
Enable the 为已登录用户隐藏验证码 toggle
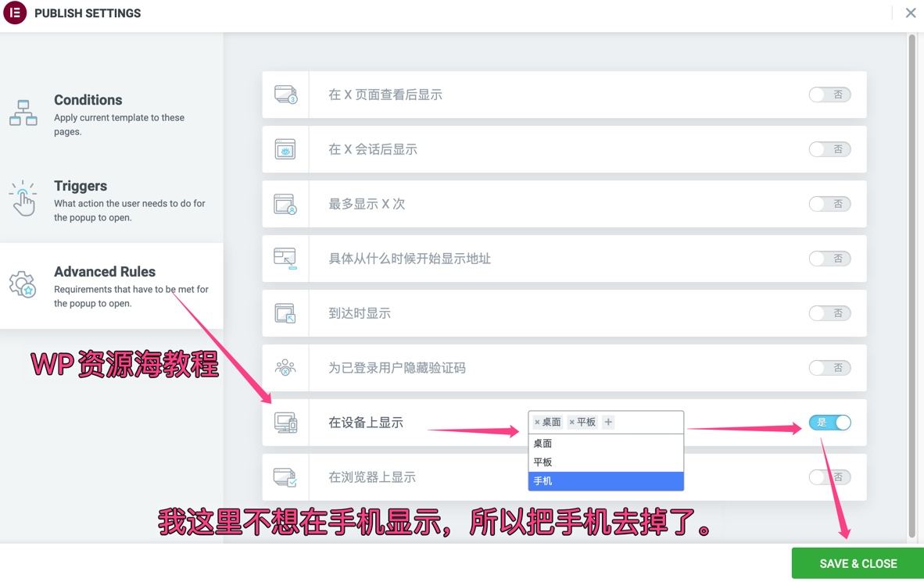point(829,368)
